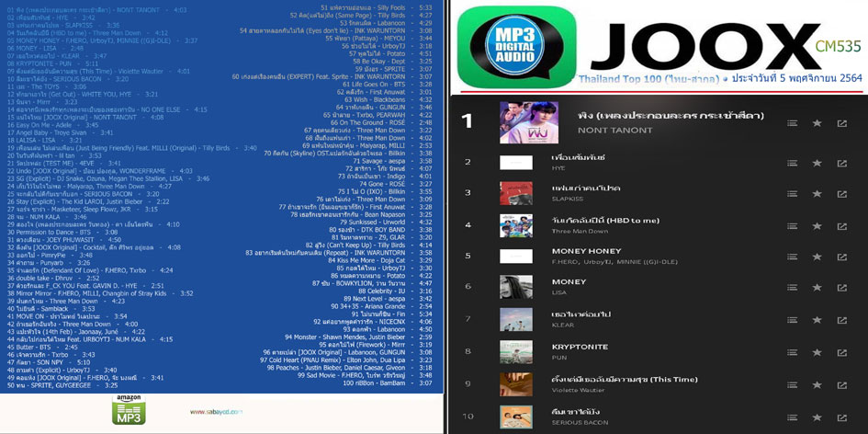Image resolution: width=868 pixels, height=434 pixels.
Task: Open list icon on KLEAR row
Action: [792, 320]
